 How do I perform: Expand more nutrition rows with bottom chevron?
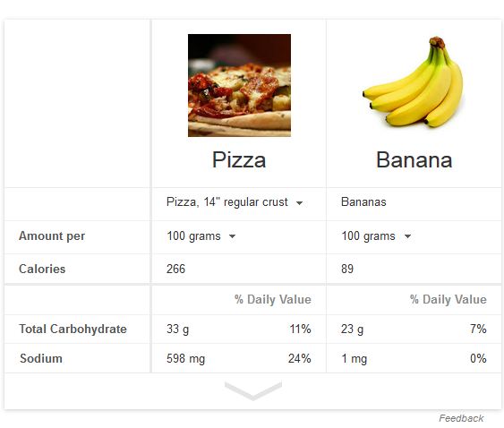tap(253, 390)
